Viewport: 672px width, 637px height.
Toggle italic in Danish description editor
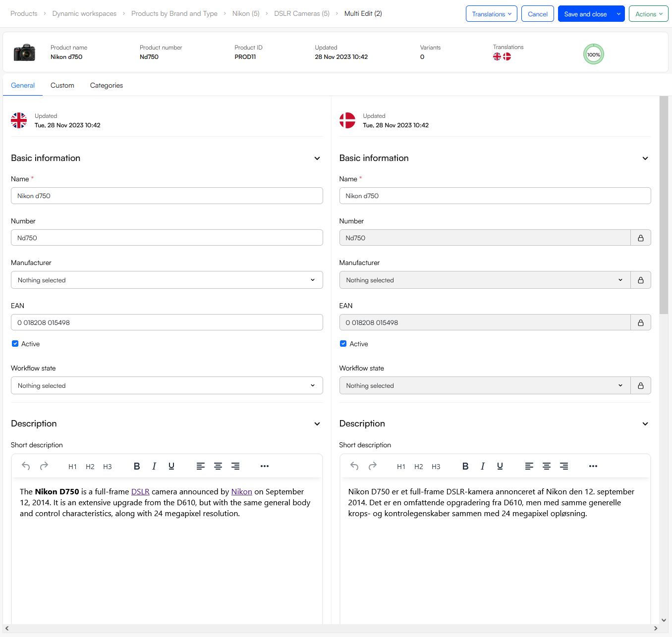pyautogui.click(x=483, y=466)
